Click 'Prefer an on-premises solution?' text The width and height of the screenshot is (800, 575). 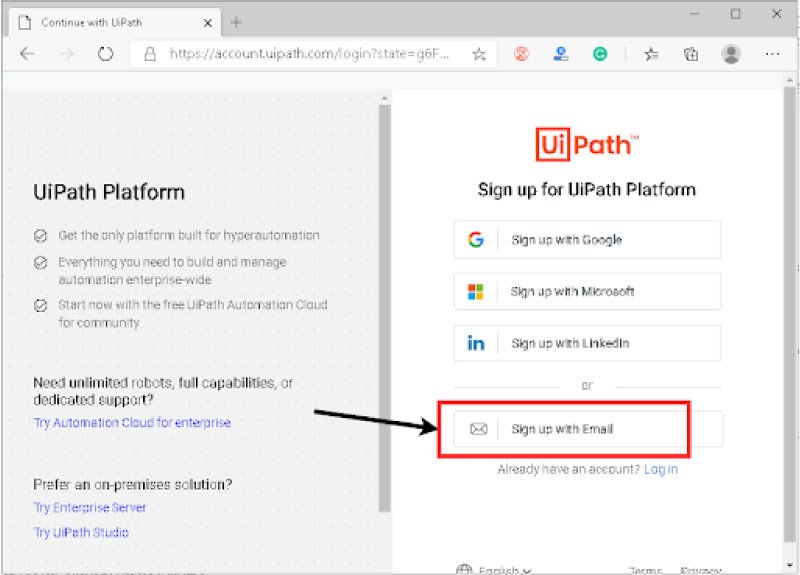pos(133,484)
